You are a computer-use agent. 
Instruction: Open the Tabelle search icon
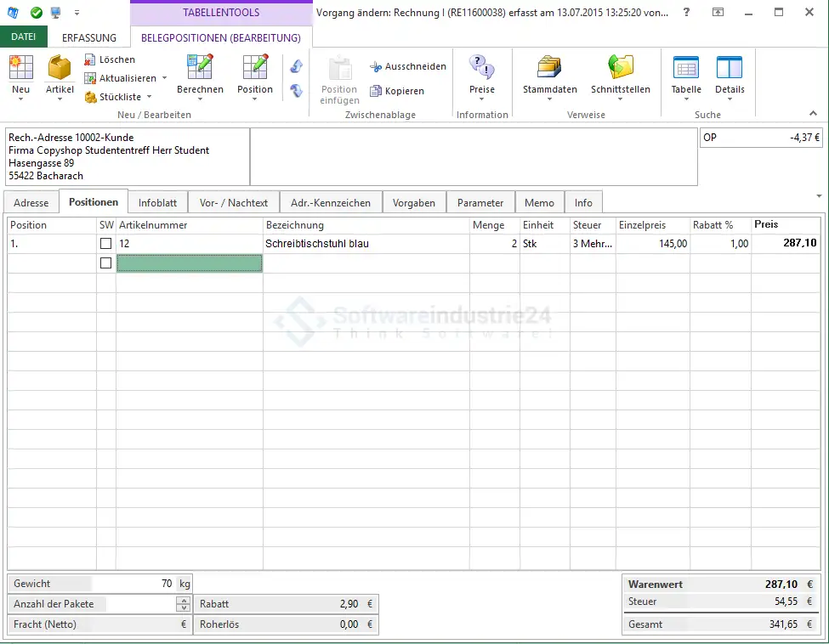(x=685, y=68)
